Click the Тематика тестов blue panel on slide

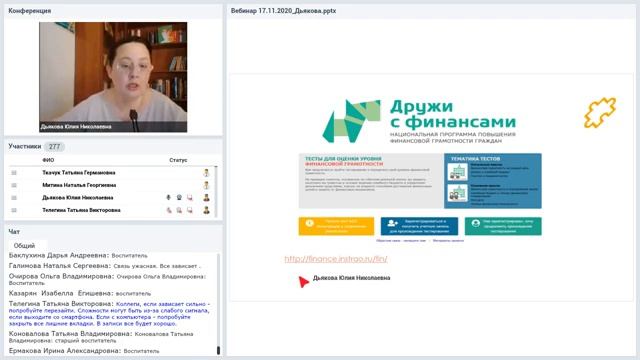[x=493, y=181]
